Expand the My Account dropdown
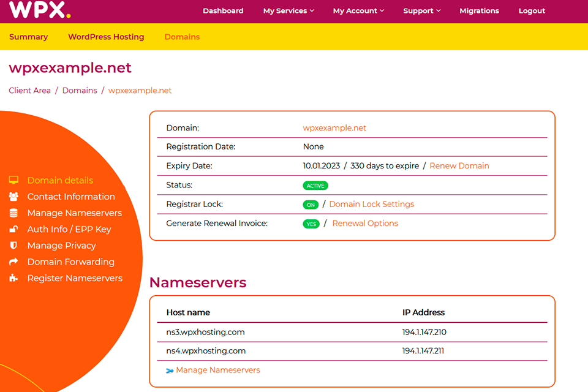 (x=358, y=11)
